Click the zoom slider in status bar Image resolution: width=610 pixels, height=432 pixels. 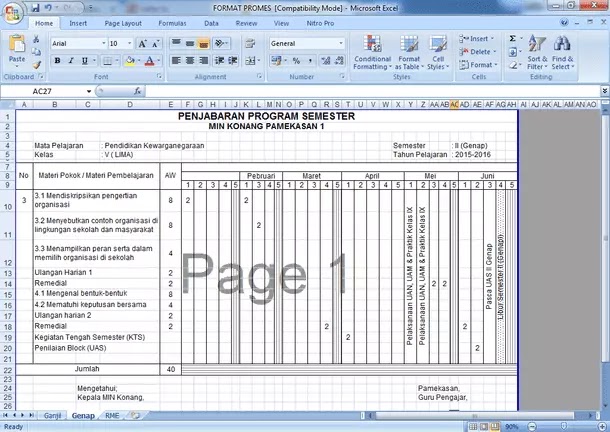566,427
